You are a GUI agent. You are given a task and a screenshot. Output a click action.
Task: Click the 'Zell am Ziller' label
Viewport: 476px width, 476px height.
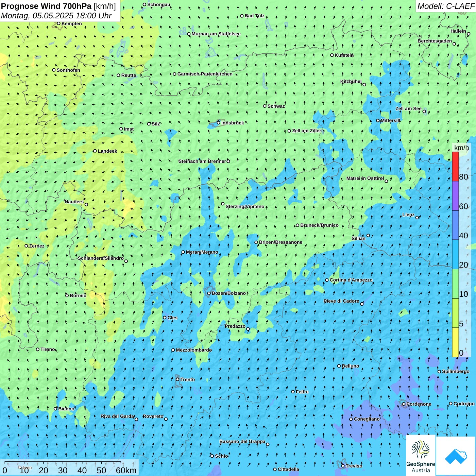click(306, 131)
